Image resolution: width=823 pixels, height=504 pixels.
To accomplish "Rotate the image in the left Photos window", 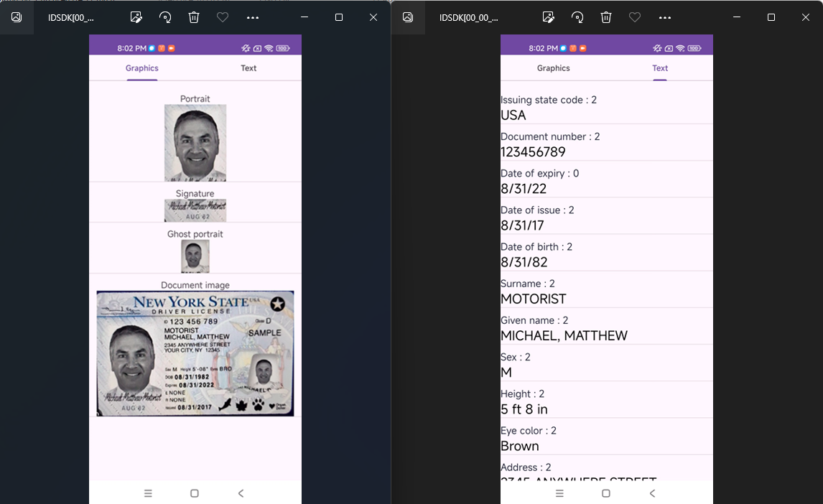I will click(x=164, y=17).
